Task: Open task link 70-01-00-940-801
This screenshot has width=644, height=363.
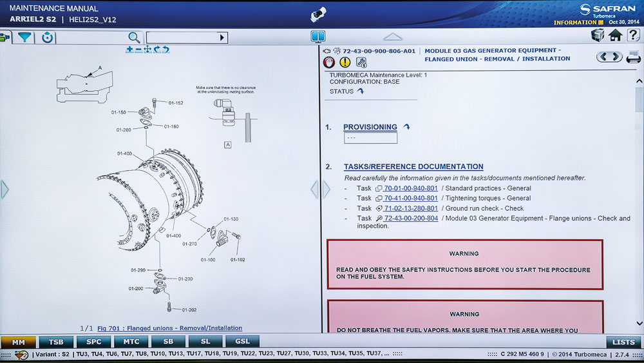Action: click(x=411, y=188)
